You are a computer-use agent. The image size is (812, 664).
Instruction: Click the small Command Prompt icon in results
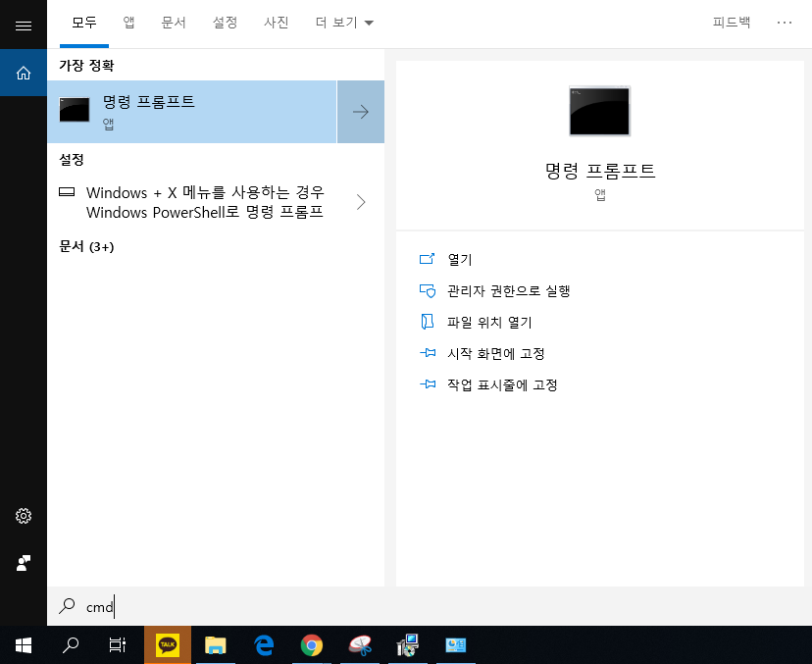[x=75, y=110]
